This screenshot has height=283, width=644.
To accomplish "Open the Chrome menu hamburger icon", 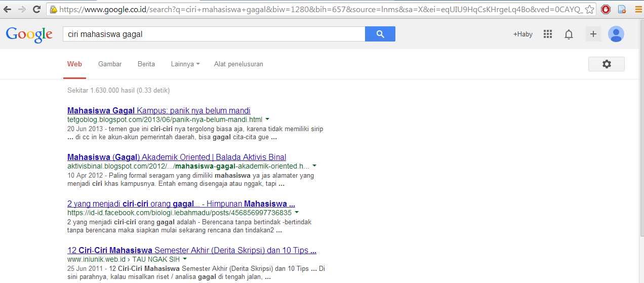I will coord(638,9).
